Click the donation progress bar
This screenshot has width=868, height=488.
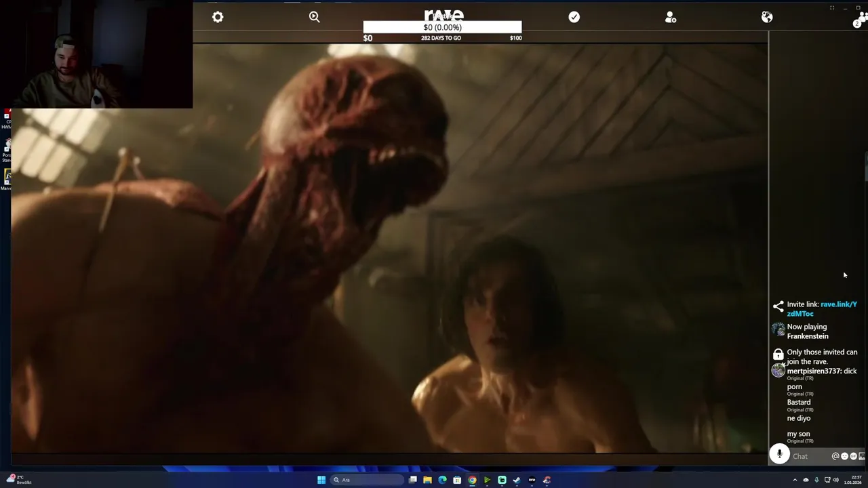pyautogui.click(x=442, y=27)
